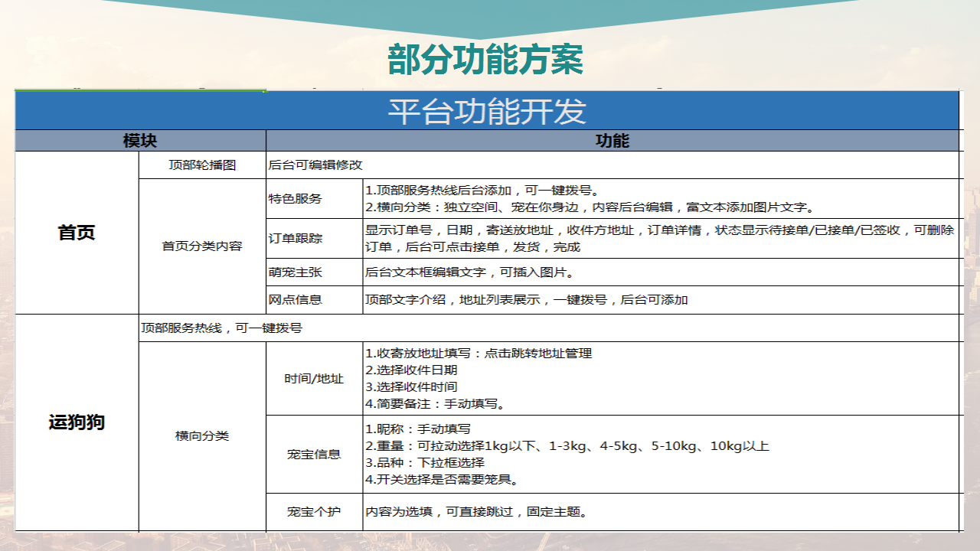Click the 模块 column header
980x551 pixels.
click(141, 141)
